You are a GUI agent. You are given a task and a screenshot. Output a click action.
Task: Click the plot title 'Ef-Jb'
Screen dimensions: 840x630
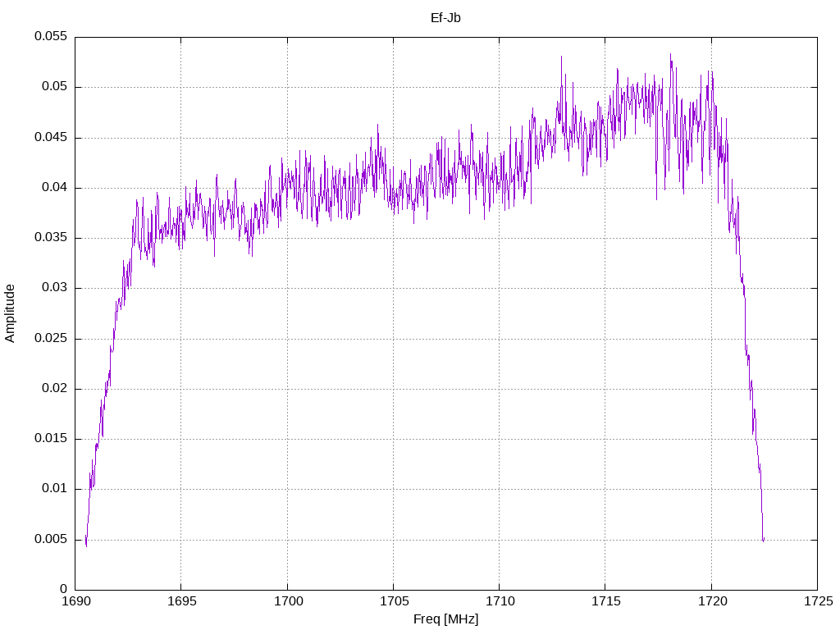click(x=445, y=18)
